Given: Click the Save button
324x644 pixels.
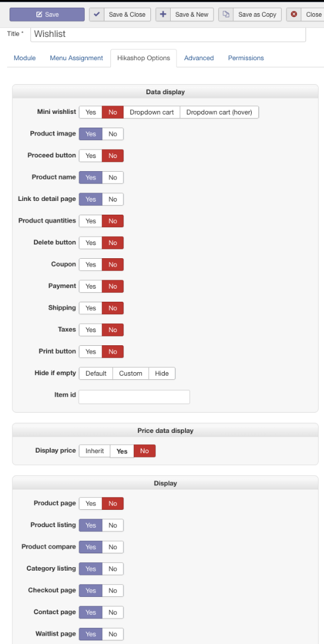Looking at the screenshot, I should tap(47, 14).
